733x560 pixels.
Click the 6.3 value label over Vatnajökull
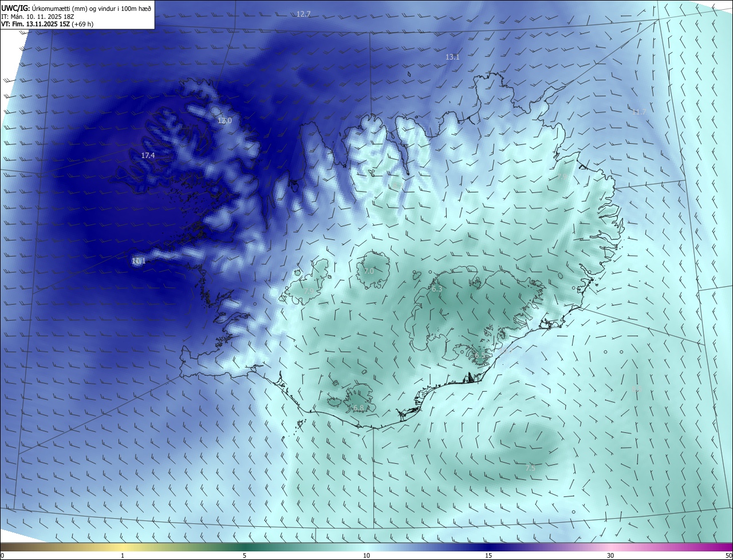pos(437,289)
